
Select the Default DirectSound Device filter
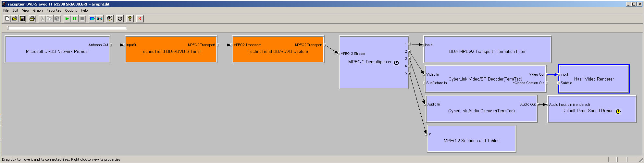pos(592,109)
